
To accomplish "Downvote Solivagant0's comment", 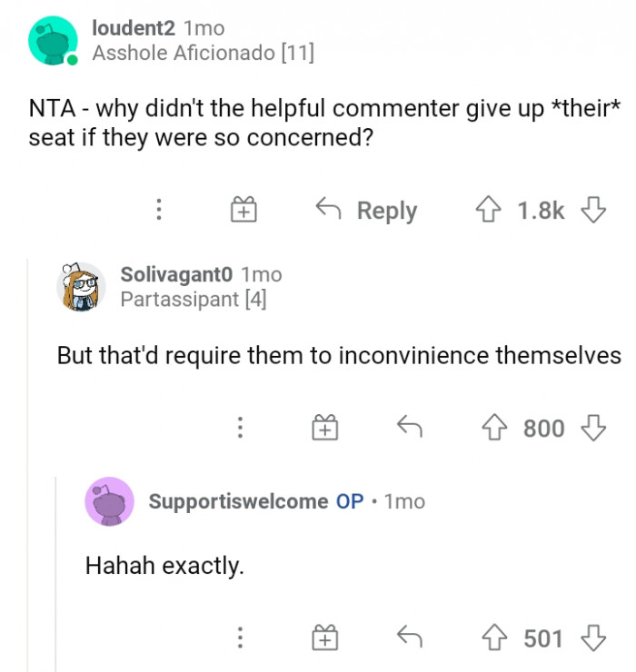I will coord(593,428).
